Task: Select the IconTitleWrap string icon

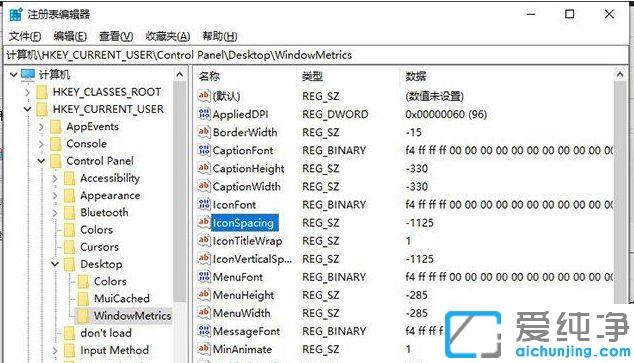Action: 204,241
